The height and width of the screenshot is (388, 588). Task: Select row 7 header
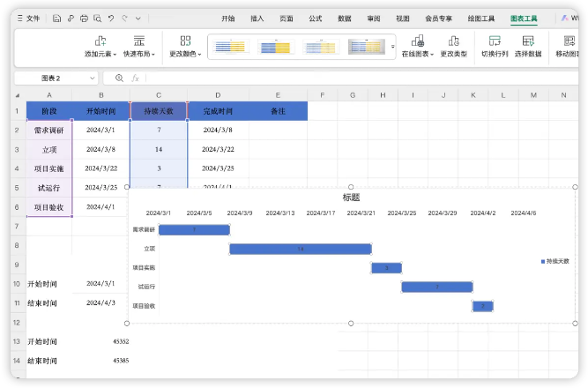(x=17, y=227)
